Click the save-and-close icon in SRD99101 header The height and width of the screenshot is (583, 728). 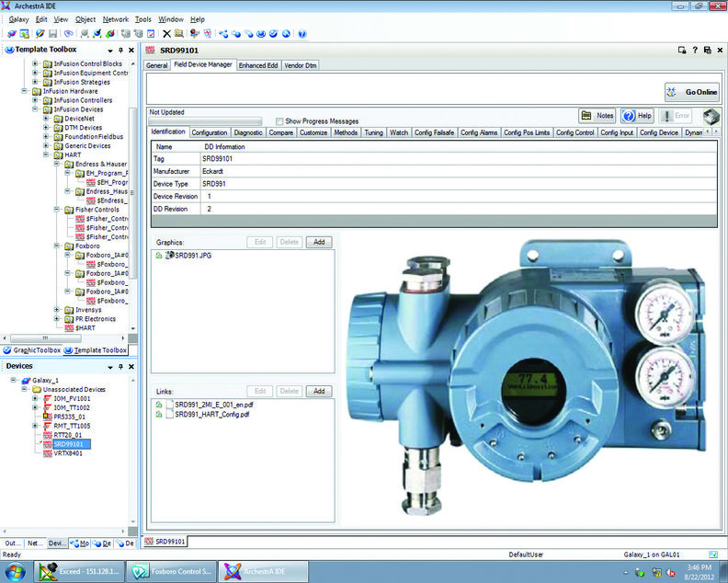[x=707, y=50]
